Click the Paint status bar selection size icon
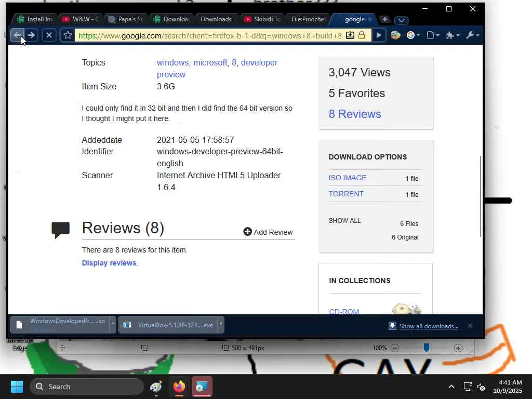This screenshot has width=532, height=399. (144, 348)
